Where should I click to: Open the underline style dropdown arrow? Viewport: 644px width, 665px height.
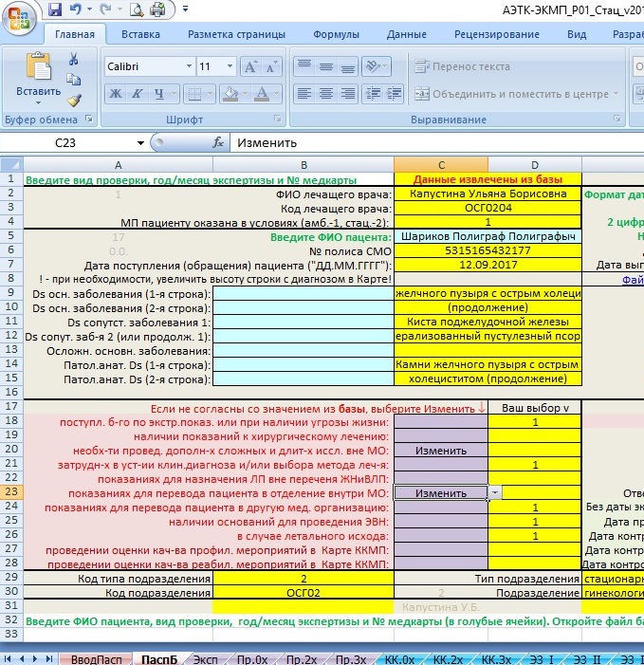click(174, 94)
